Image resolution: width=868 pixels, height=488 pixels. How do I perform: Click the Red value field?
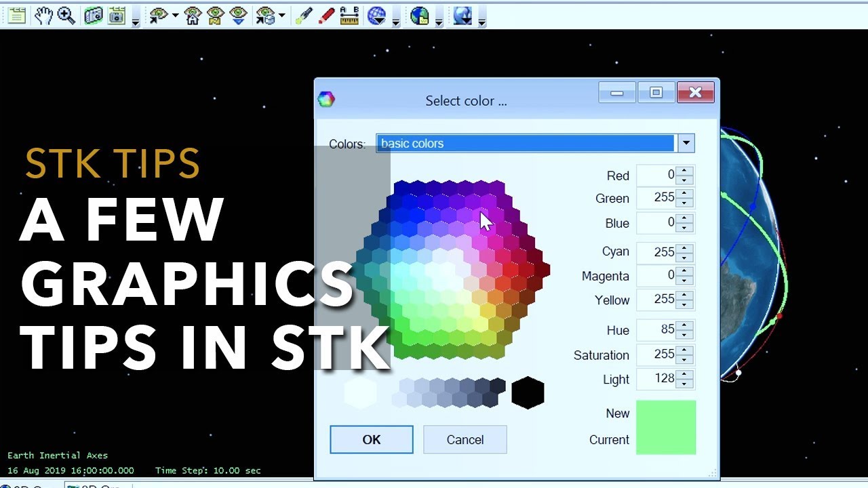656,176
